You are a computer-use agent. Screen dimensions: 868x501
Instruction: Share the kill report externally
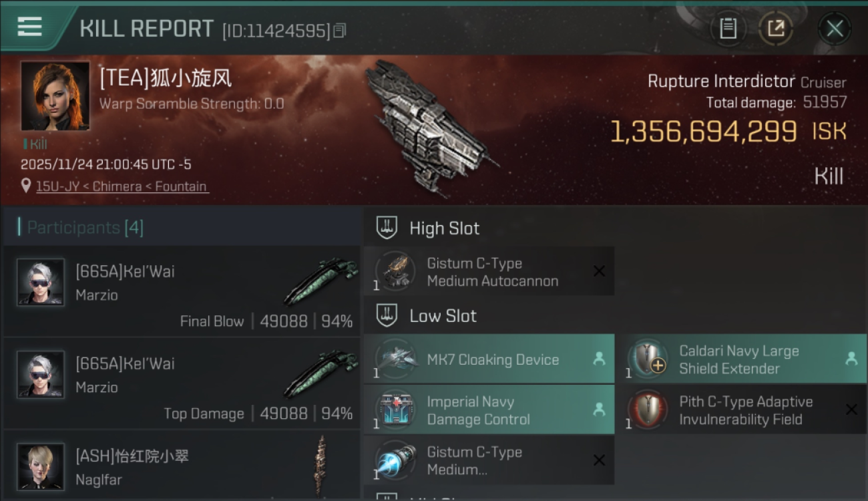[x=775, y=29]
